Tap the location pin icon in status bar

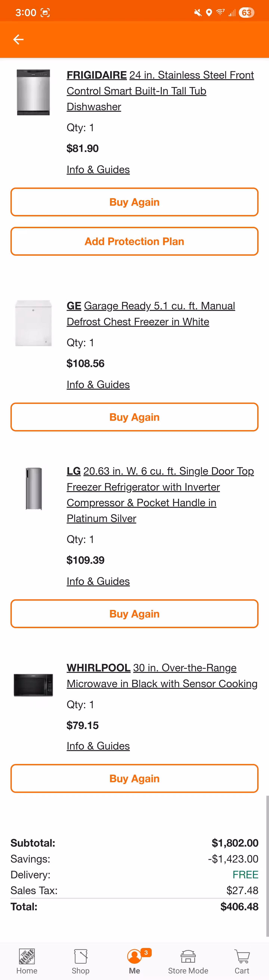209,12
